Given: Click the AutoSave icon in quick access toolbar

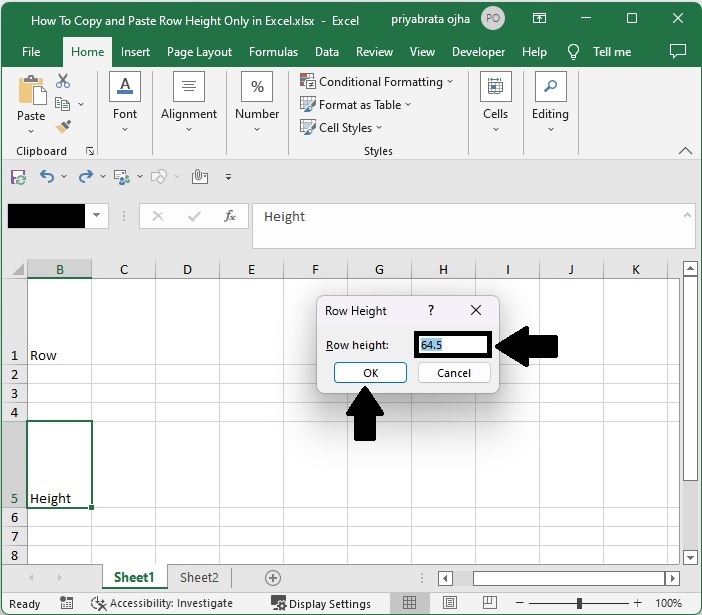Looking at the screenshot, I should [18, 177].
